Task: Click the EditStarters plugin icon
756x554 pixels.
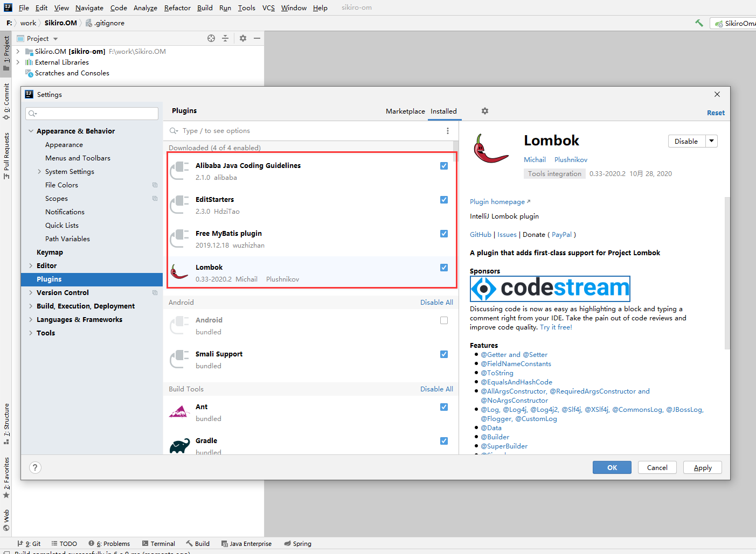Action: coord(179,205)
